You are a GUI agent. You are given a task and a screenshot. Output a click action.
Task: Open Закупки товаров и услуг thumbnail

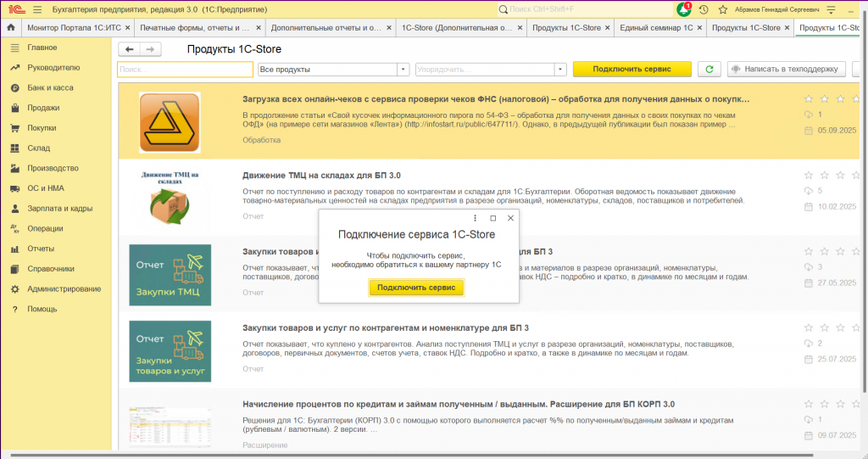170,351
